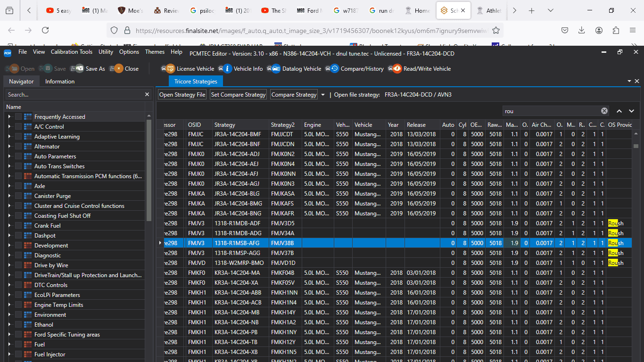Tick the checkbox for Alternator
644x362 pixels.
(18, 147)
